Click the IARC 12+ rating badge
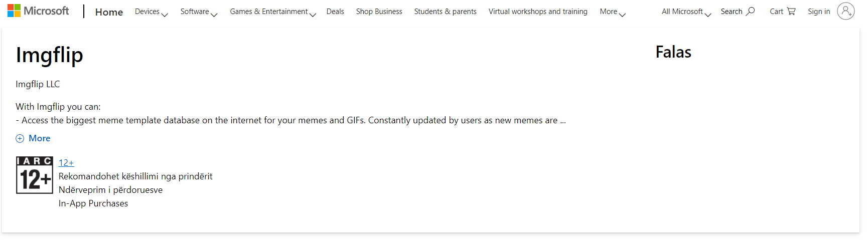The height and width of the screenshot is (250, 868). click(x=35, y=175)
